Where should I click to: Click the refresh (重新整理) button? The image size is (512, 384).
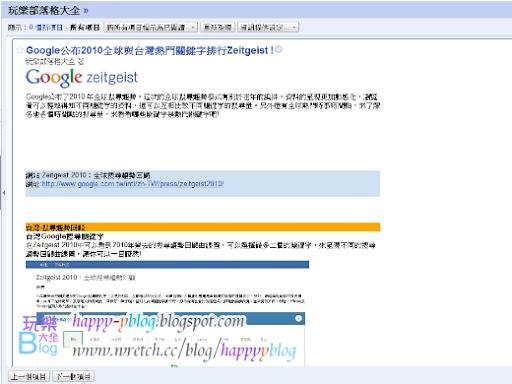pyautogui.click(x=217, y=27)
